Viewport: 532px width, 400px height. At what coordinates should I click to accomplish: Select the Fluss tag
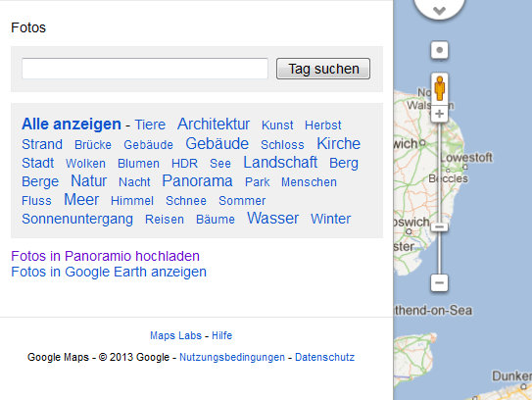36,201
